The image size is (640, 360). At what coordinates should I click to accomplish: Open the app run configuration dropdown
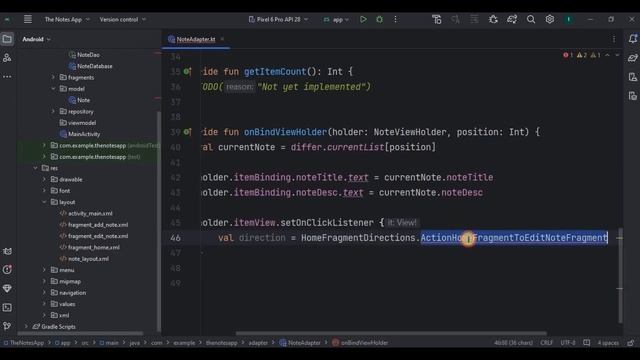coord(336,19)
